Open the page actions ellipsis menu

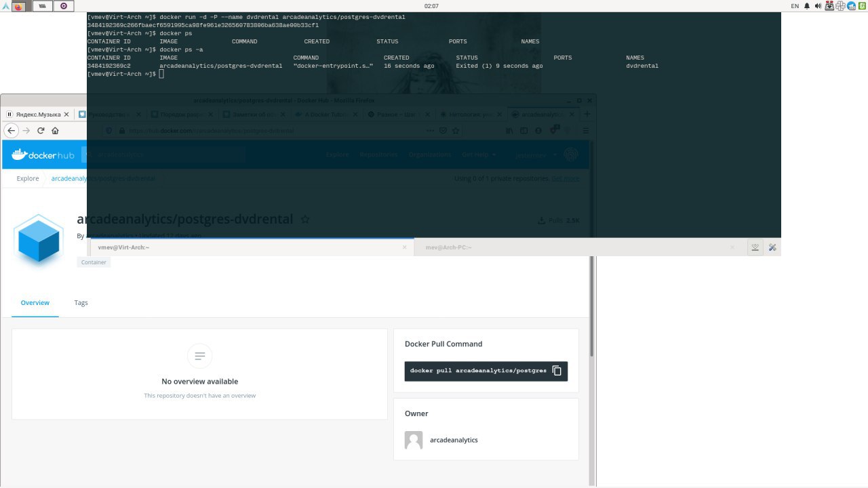click(x=430, y=131)
